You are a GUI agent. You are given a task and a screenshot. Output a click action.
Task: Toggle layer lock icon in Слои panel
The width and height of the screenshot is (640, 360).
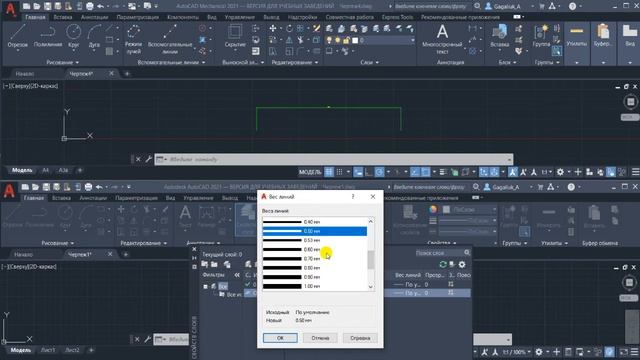point(347,40)
